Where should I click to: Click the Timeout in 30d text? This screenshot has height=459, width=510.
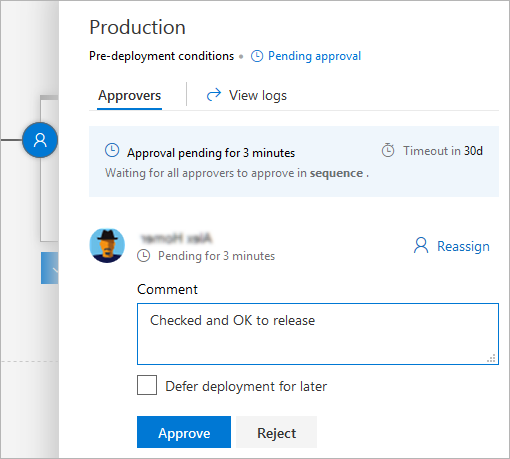[x=443, y=151]
